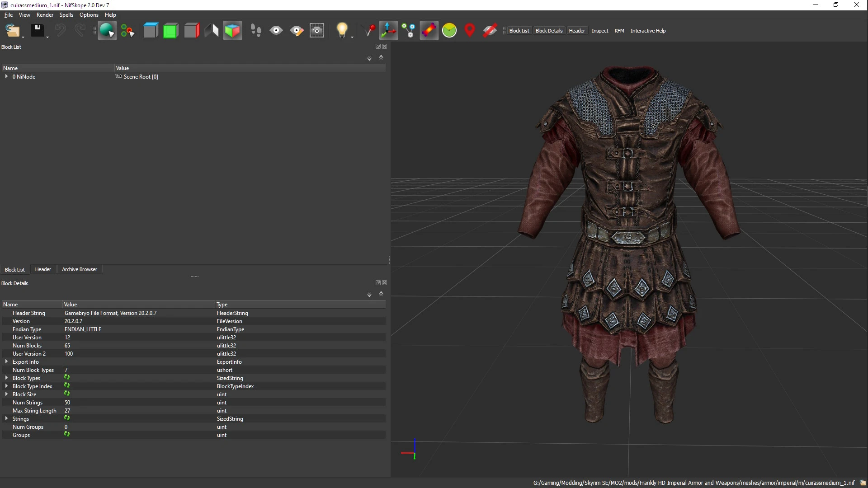
Task: Open the Render menu
Action: 45,15
